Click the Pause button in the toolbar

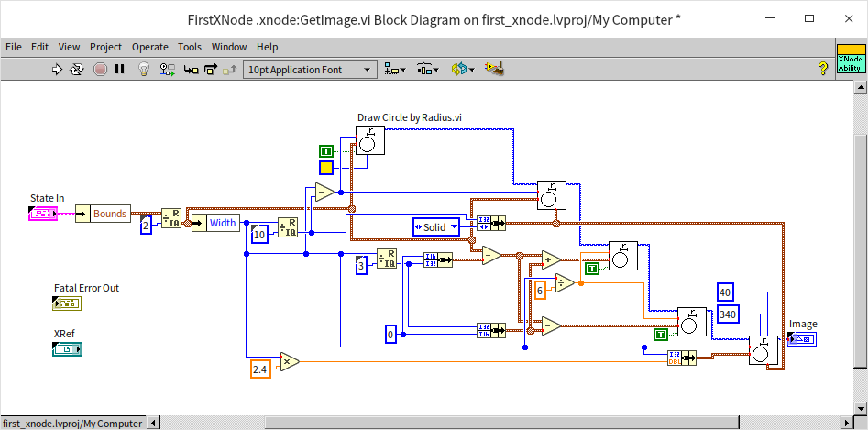pyautogui.click(x=119, y=69)
